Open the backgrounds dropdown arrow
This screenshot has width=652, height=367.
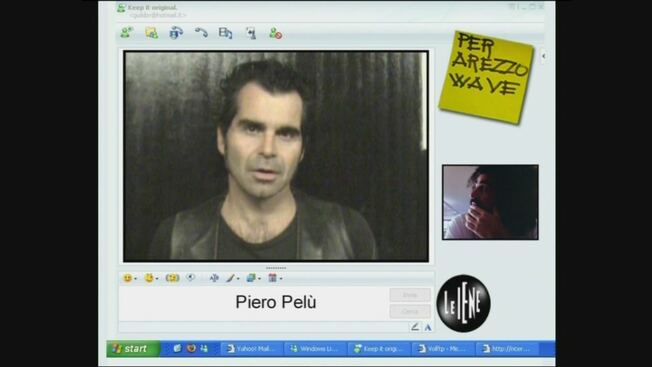(x=259, y=279)
